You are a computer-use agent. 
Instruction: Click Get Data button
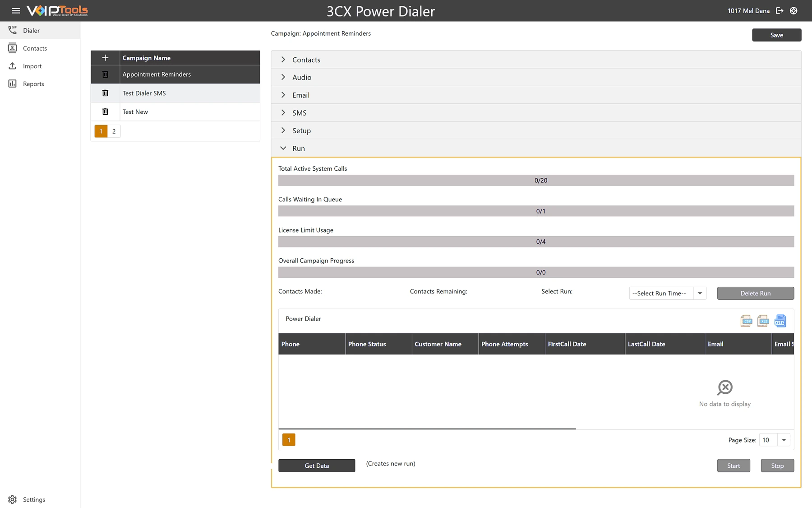(317, 466)
